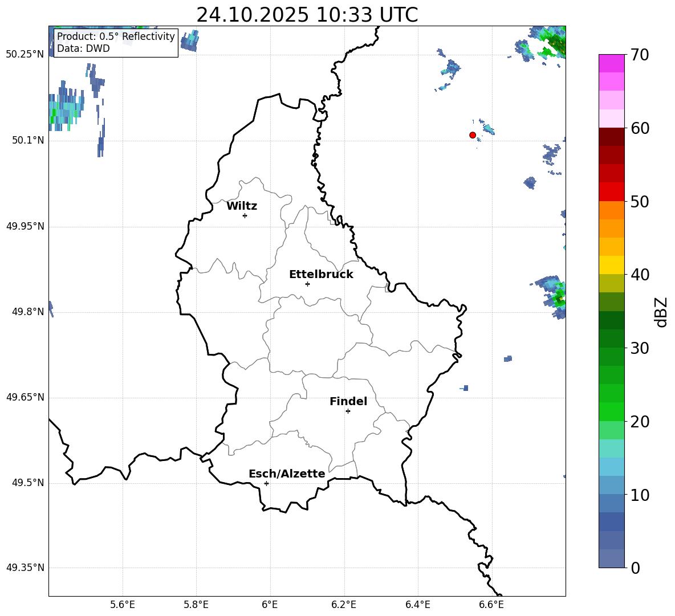Click the Ettelbruck city label
The image size is (675, 616).
tap(321, 275)
